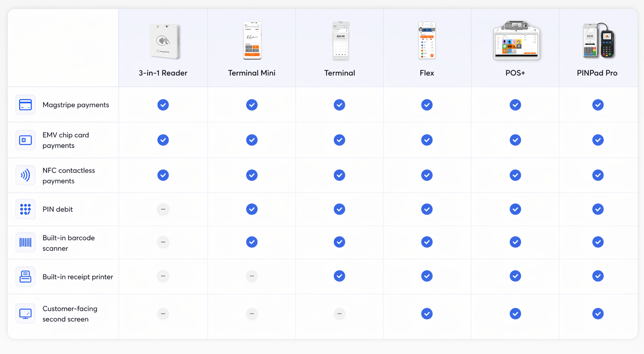Click the barcode scanner icon
The width and height of the screenshot is (644, 354).
click(x=25, y=242)
